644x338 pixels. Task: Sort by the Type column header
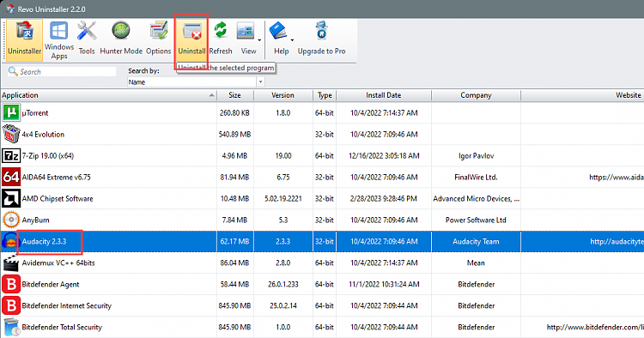[x=325, y=95]
